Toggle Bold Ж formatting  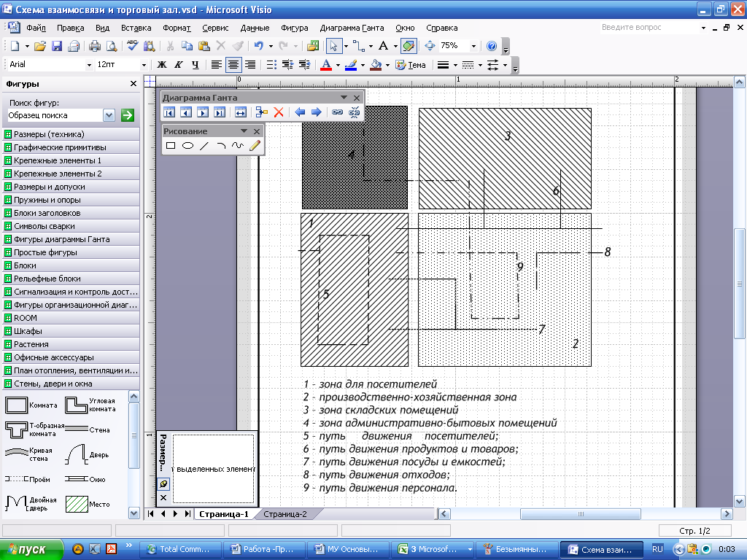click(x=162, y=65)
